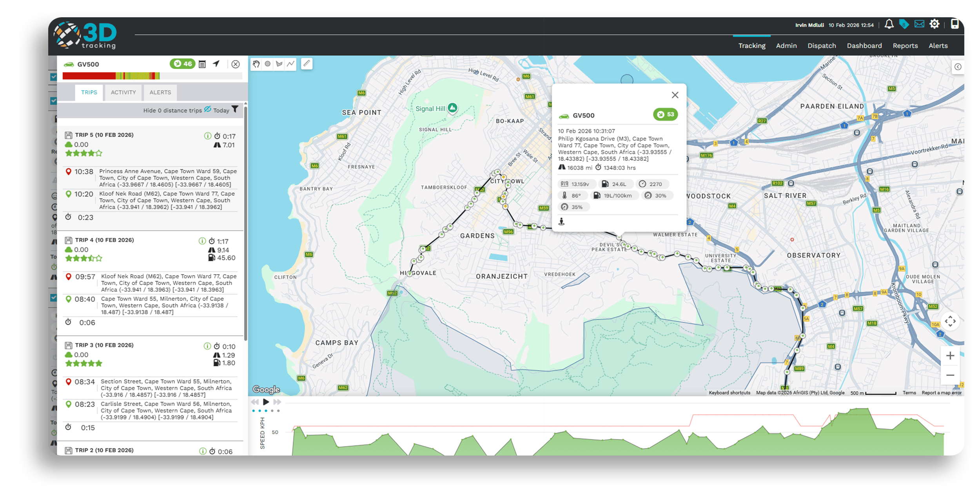
Task: Open the messages envelope icon
Action: pos(919,24)
